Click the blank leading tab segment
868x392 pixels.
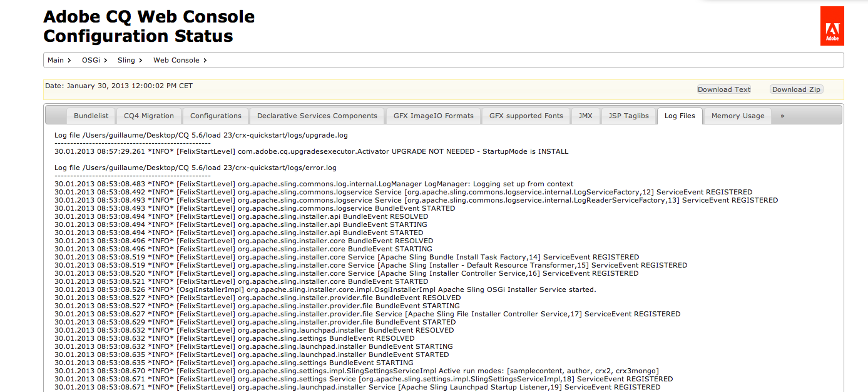(x=57, y=116)
